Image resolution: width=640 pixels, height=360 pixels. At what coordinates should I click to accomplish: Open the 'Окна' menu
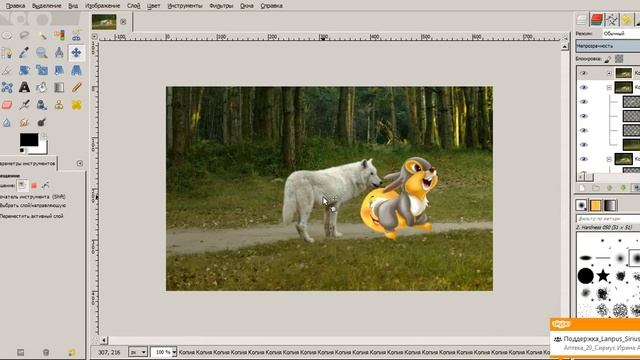point(247,6)
